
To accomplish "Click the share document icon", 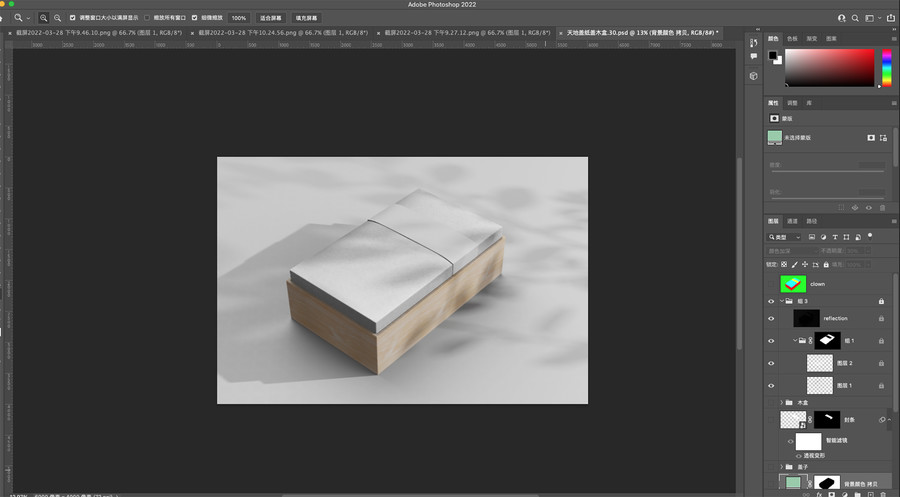I will click(891, 18).
